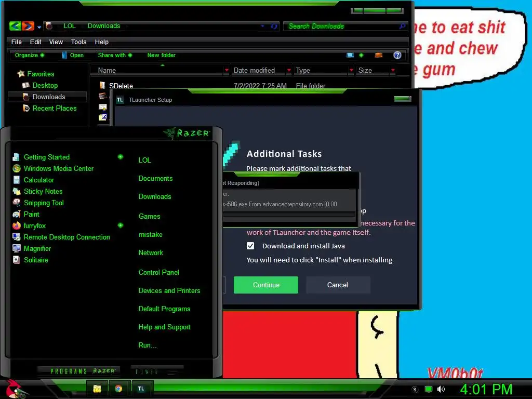Open the Tools menu
Image resolution: width=532 pixels, height=399 pixels.
point(78,42)
